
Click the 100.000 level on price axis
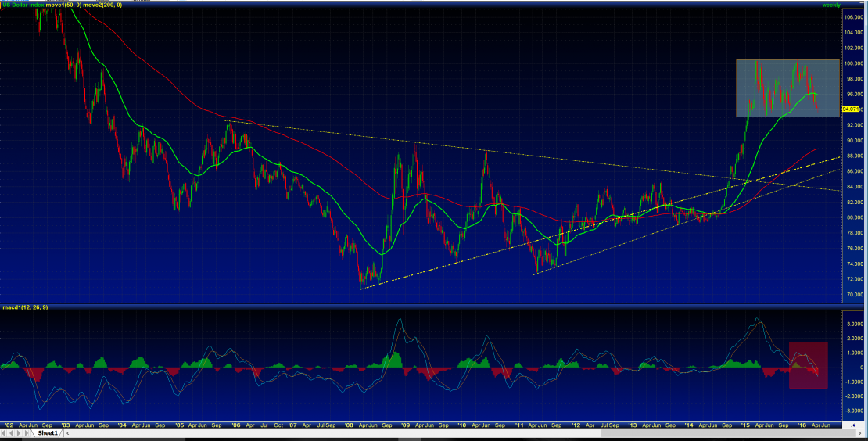(x=852, y=63)
